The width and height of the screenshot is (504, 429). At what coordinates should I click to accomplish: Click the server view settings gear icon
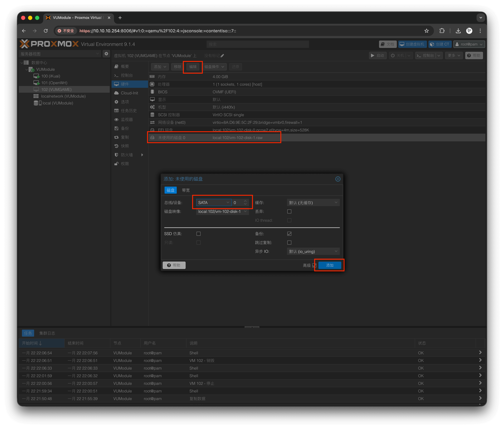[106, 54]
